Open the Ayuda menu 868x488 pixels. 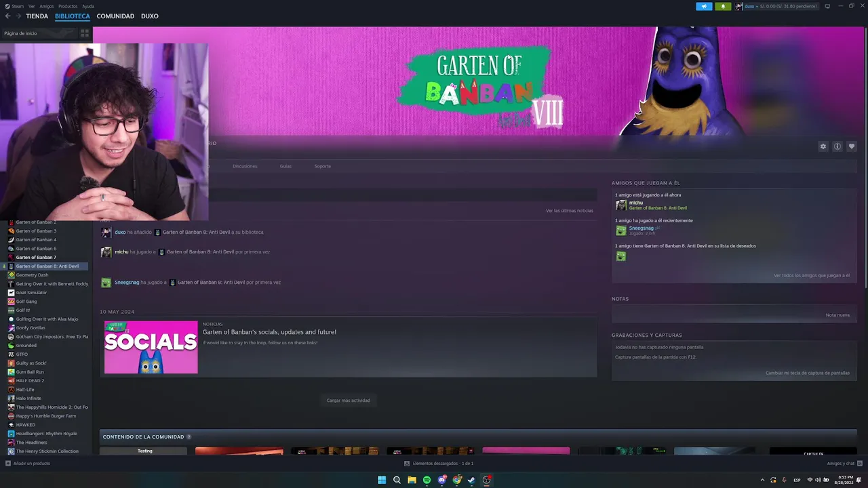[x=88, y=6]
